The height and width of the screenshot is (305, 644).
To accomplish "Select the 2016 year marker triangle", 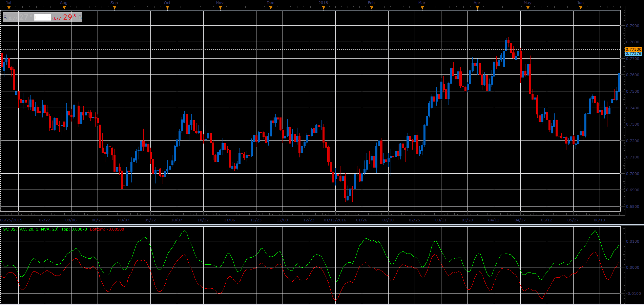I will 324,7.
